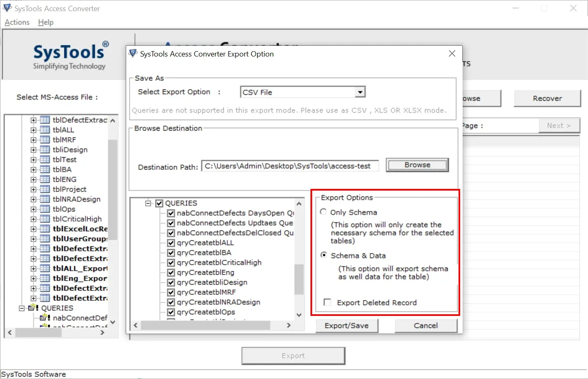Expand tblMRF node in left tree

pyautogui.click(x=33, y=140)
